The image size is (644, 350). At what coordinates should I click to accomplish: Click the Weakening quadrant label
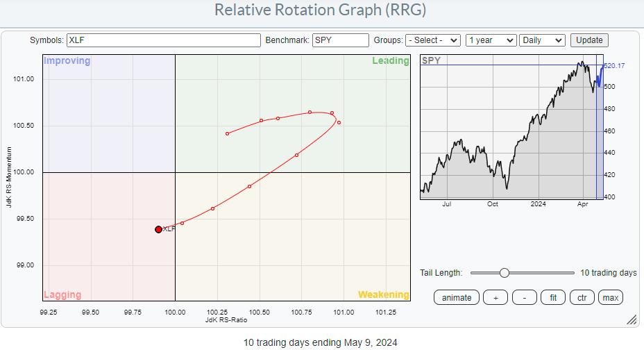(x=383, y=294)
